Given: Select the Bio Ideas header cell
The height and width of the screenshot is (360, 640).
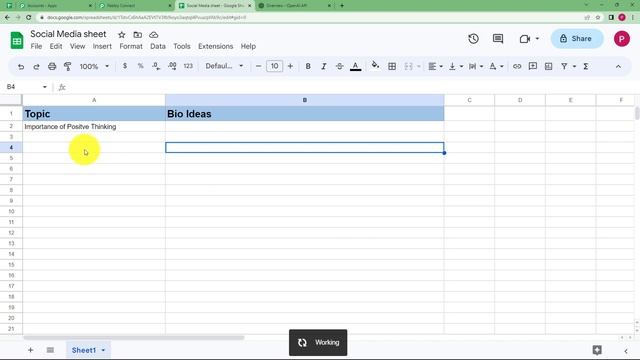Looking at the screenshot, I should coord(304,114).
